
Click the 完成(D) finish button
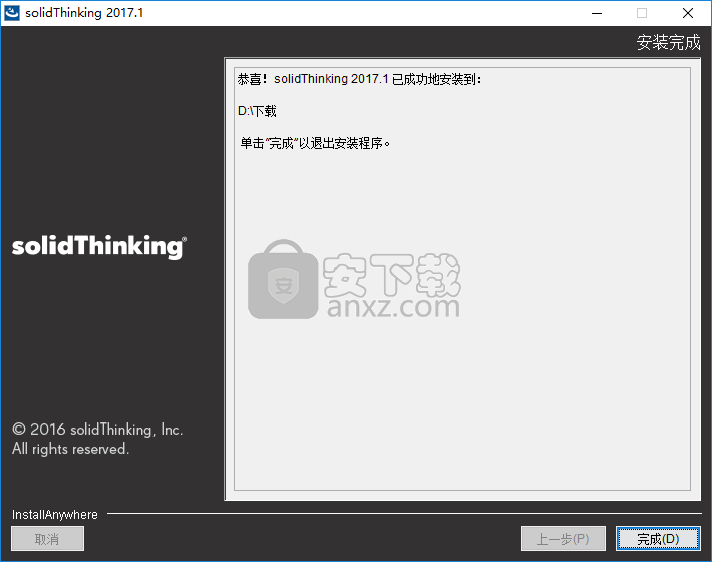tap(658, 538)
